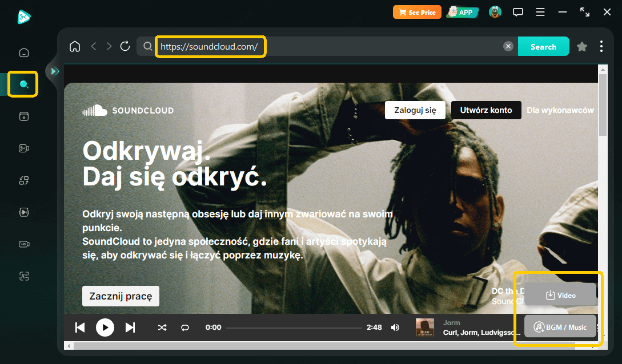The height and width of the screenshot is (364, 622).
Task: Go to the browser home page icon
Action: [75, 46]
